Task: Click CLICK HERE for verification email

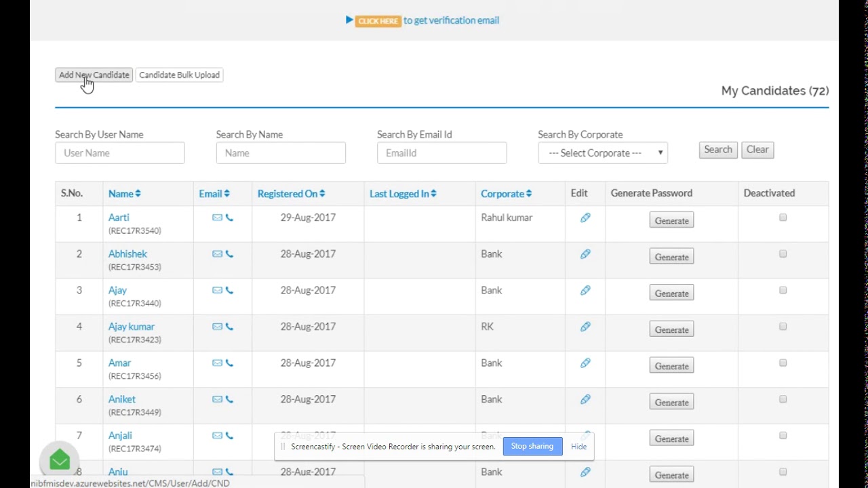Action: coord(378,21)
